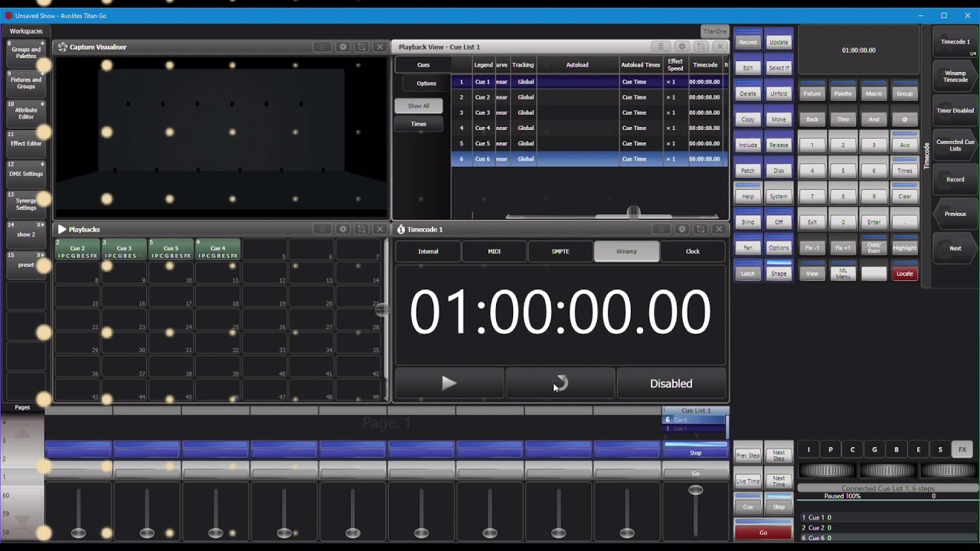Click the Record button on keypad

point(748,42)
